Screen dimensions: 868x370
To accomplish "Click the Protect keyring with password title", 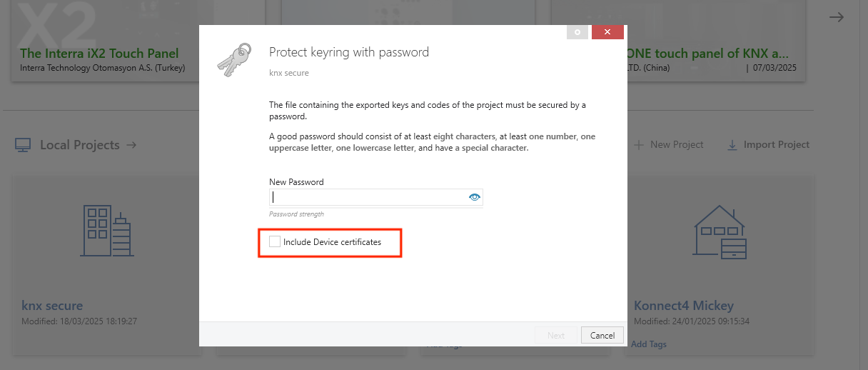I will (349, 52).
